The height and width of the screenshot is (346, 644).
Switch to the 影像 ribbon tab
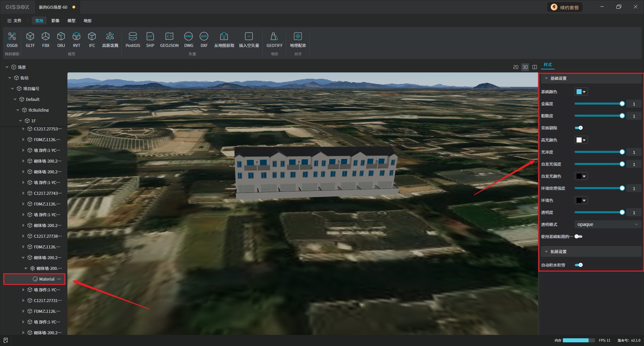(x=55, y=21)
